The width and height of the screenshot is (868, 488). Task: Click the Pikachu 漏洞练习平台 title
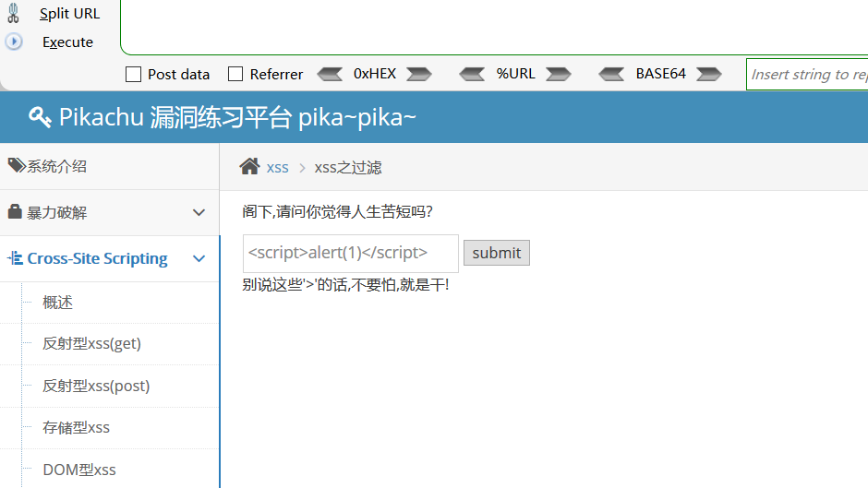tap(237, 117)
